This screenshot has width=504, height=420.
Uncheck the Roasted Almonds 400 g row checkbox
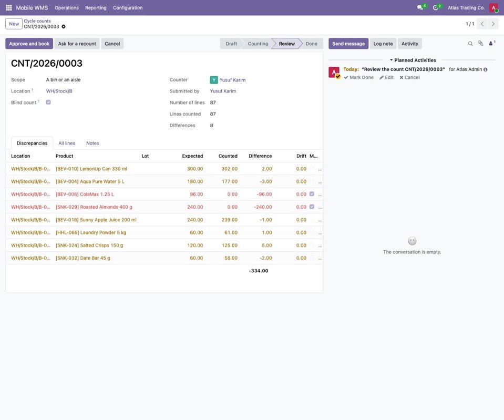(312, 207)
